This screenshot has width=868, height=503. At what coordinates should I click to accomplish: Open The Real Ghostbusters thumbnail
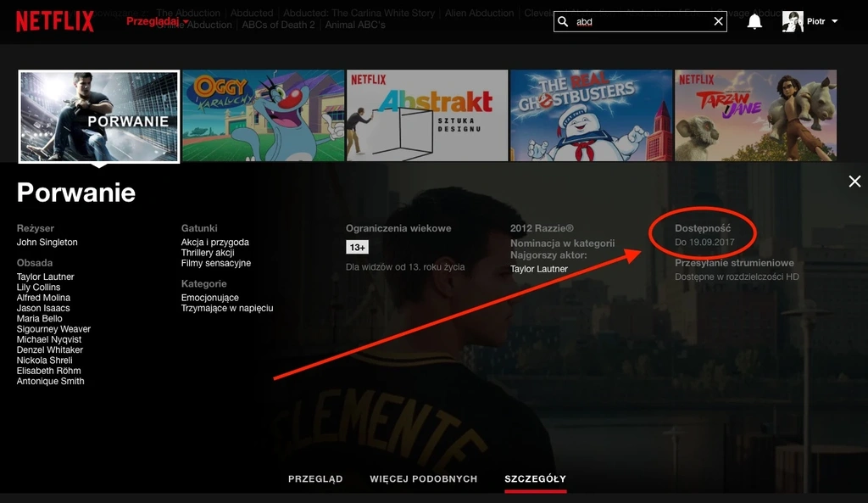pyautogui.click(x=591, y=115)
